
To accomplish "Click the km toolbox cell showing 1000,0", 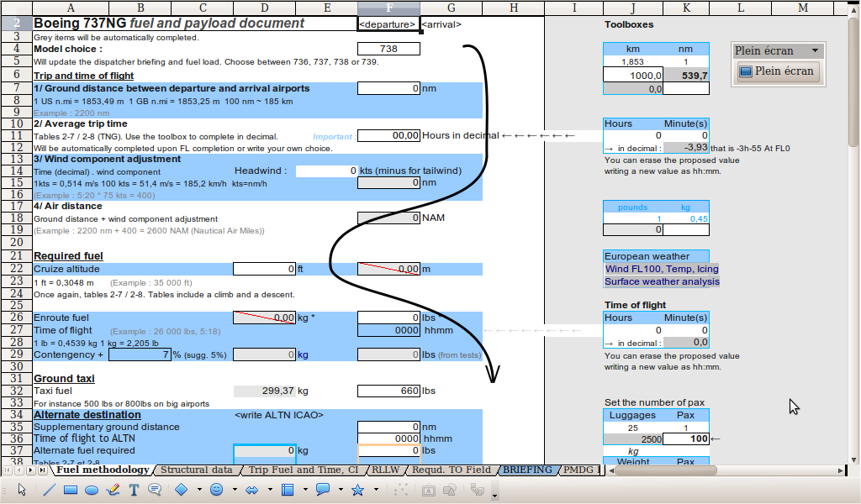I will pyautogui.click(x=633, y=75).
